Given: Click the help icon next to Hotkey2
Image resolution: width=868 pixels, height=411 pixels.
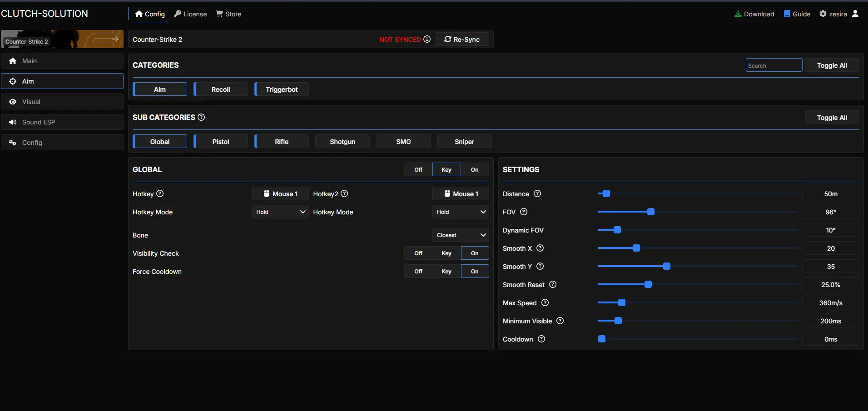Looking at the screenshot, I should coord(344,194).
